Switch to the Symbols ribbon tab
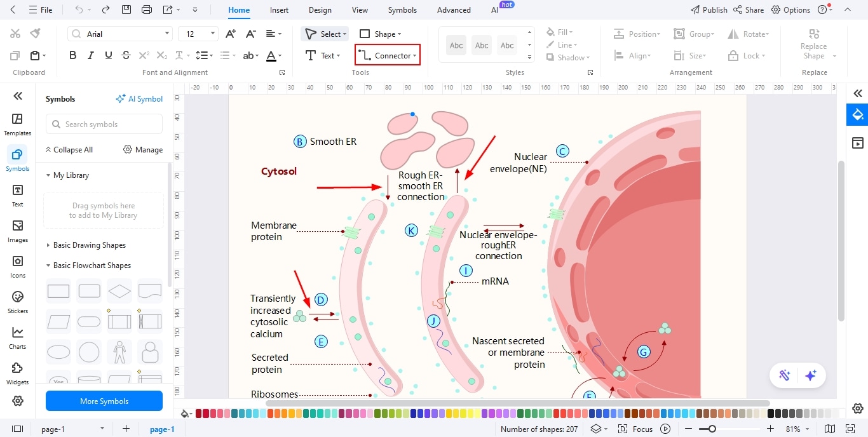This screenshot has width=868, height=437. tap(402, 10)
